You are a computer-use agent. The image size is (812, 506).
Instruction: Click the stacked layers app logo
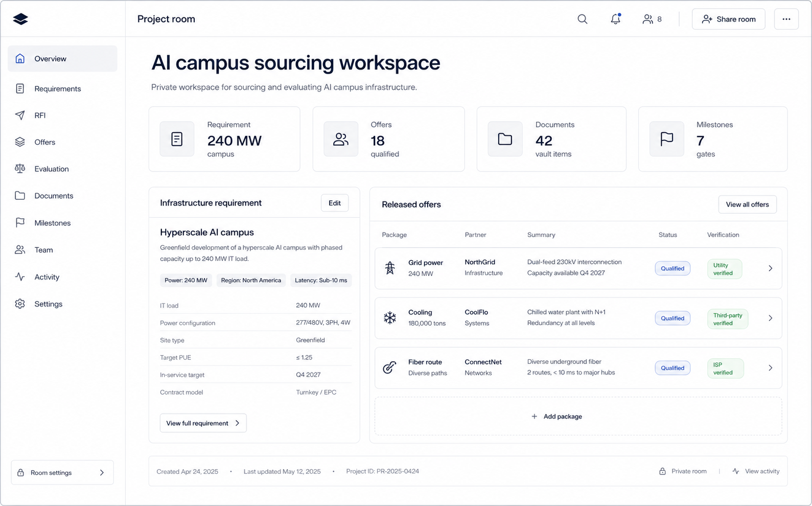(x=20, y=19)
